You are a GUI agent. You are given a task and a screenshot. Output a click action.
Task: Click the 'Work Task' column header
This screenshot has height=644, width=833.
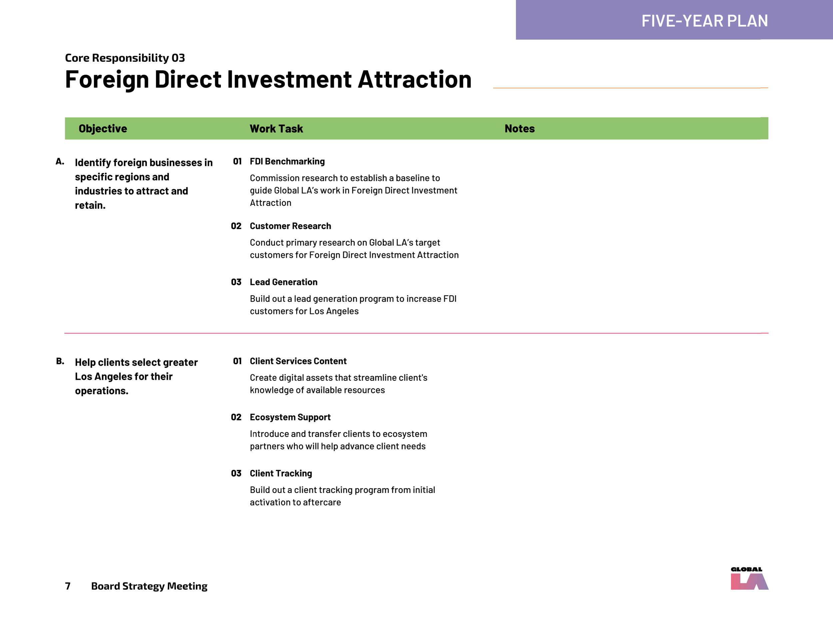pyautogui.click(x=276, y=129)
